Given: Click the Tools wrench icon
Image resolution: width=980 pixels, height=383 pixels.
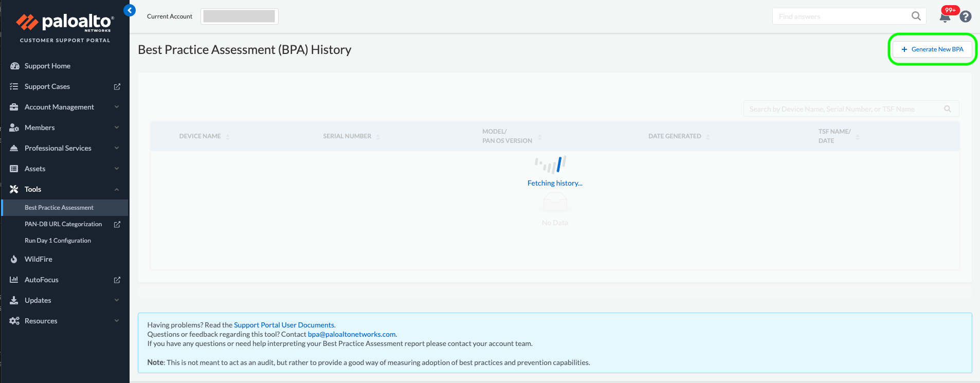Looking at the screenshot, I should pos(14,189).
